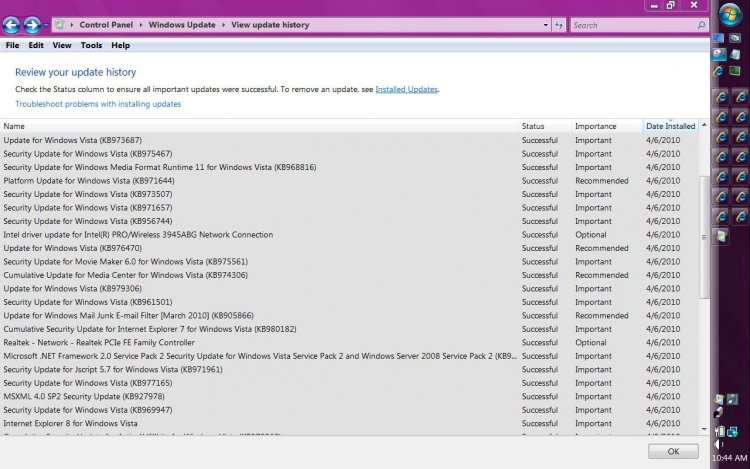Viewport: 750px width, 469px height.
Task: Click Successful status of Internet Explorer 8 row
Action: [x=540, y=424]
